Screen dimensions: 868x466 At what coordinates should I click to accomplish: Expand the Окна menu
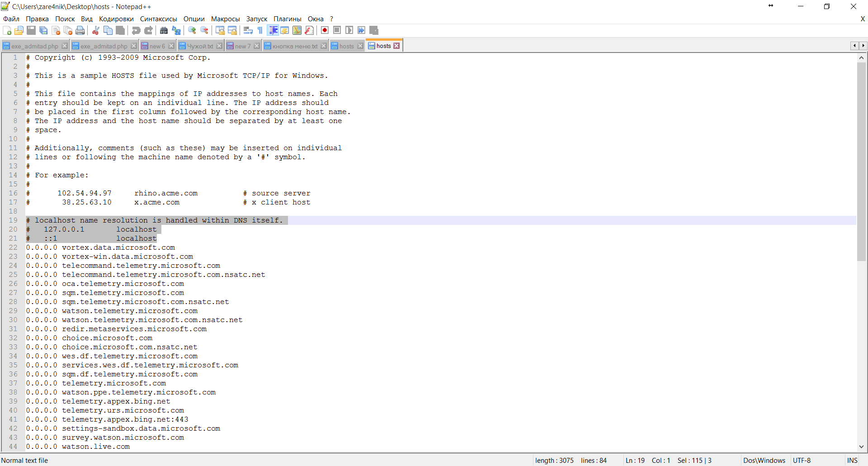pos(316,19)
